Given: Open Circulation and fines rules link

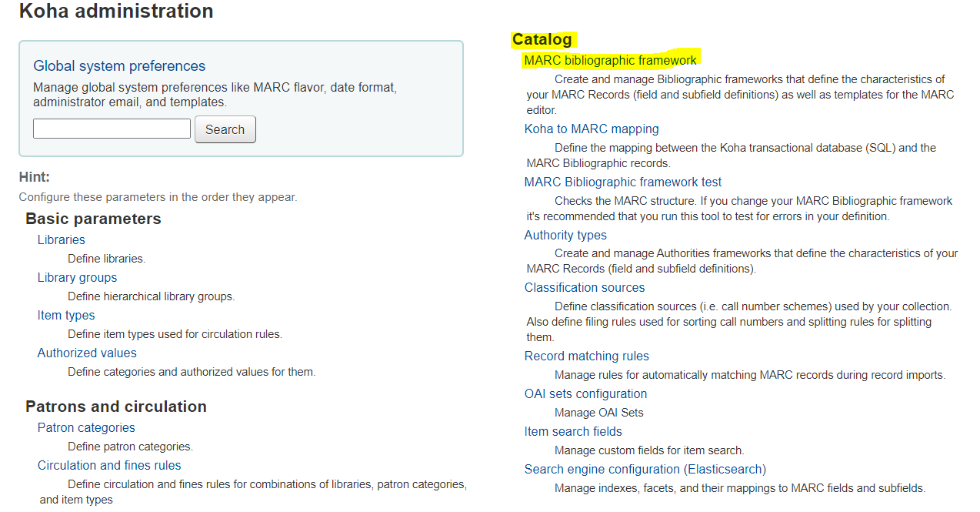Looking at the screenshot, I should pyautogui.click(x=109, y=466).
